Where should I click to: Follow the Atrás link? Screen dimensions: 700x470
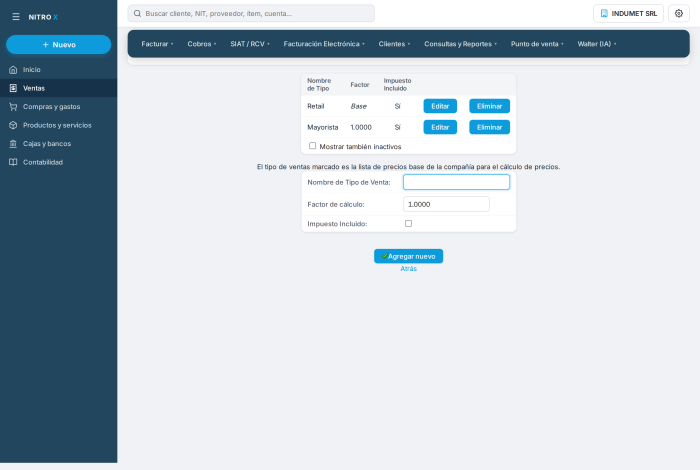[x=408, y=269]
